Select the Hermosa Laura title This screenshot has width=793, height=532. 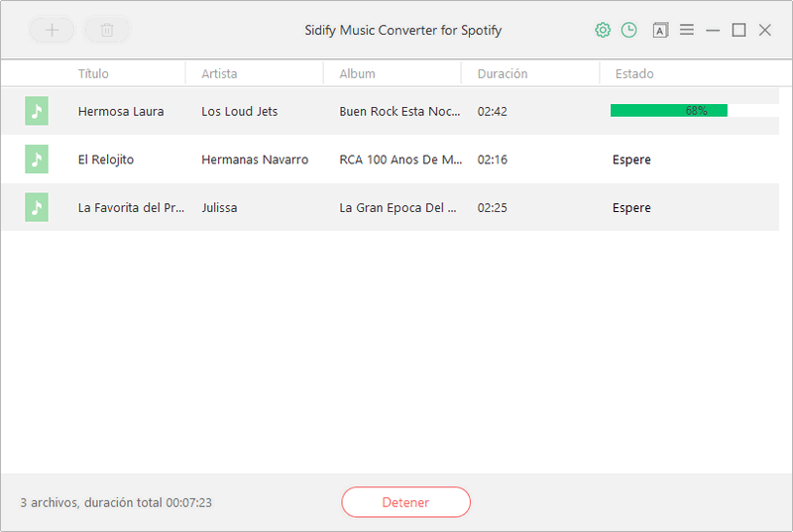click(x=121, y=111)
